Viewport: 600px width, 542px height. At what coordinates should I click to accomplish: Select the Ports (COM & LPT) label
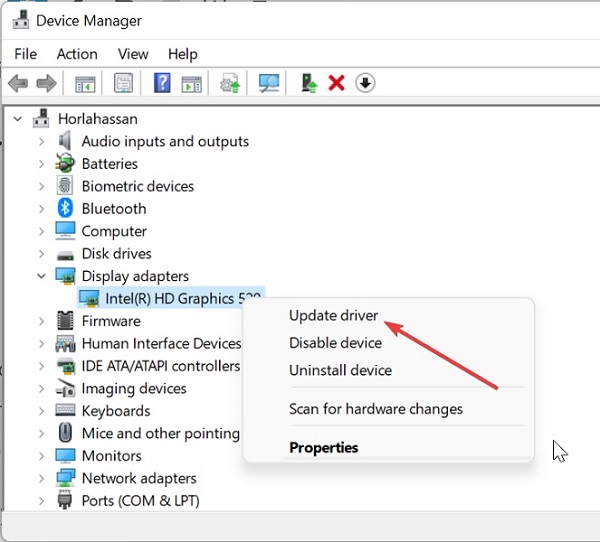(x=140, y=501)
